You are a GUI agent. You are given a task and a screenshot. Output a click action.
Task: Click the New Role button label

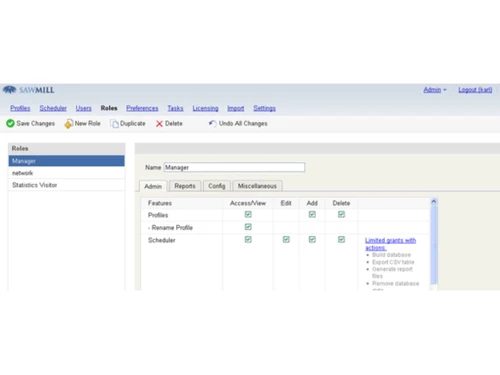coord(87,123)
